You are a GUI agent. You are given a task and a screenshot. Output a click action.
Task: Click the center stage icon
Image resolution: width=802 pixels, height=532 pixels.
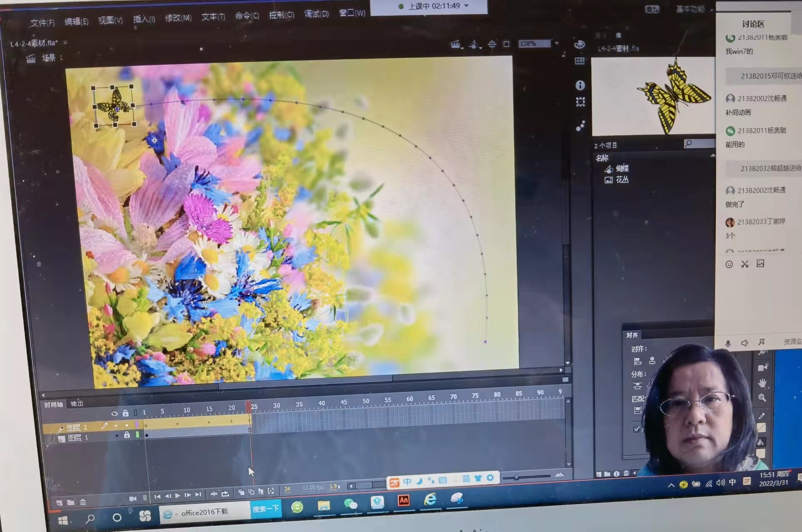pyautogui.click(x=492, y=44)
